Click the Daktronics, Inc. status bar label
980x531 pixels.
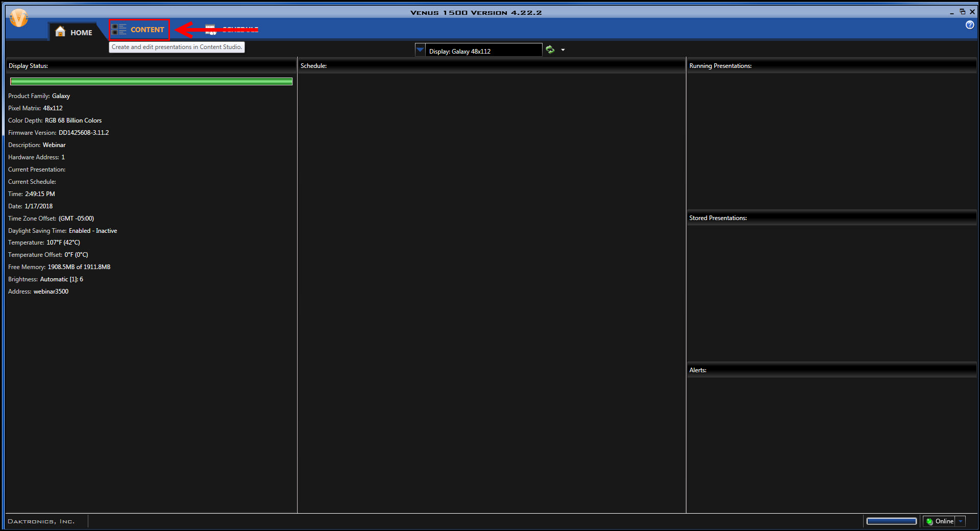click(x=41, y=521)
